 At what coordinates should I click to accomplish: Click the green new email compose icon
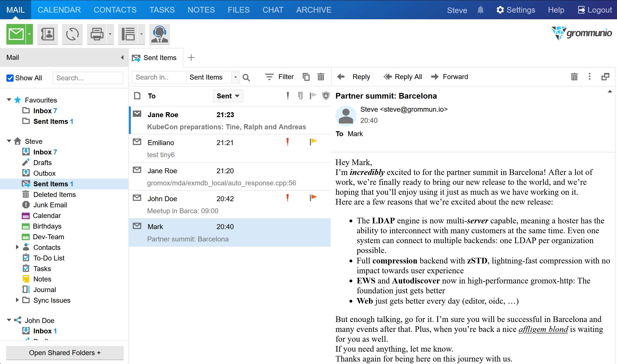(x=16, y=34)
